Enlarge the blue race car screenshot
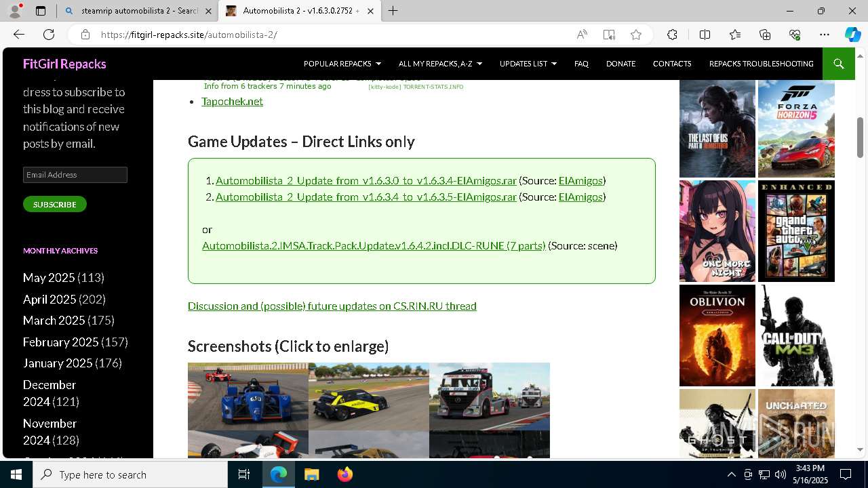Screen dimensions: 868x488 pyautogui.click(x=248, y=396)
